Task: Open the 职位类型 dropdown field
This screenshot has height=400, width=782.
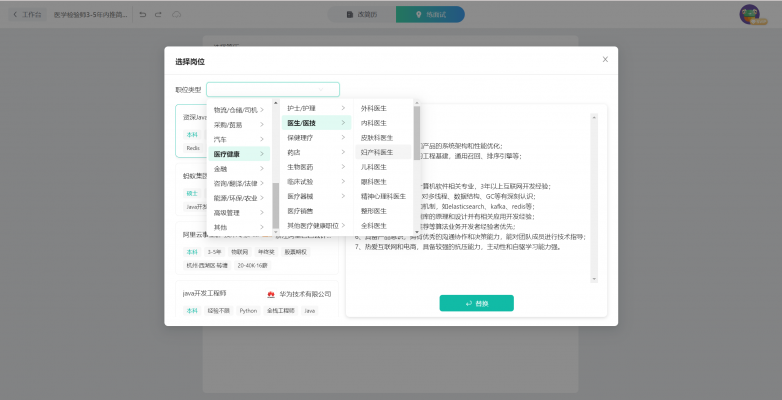Action: pyautogui.click(x=273, y=89)
